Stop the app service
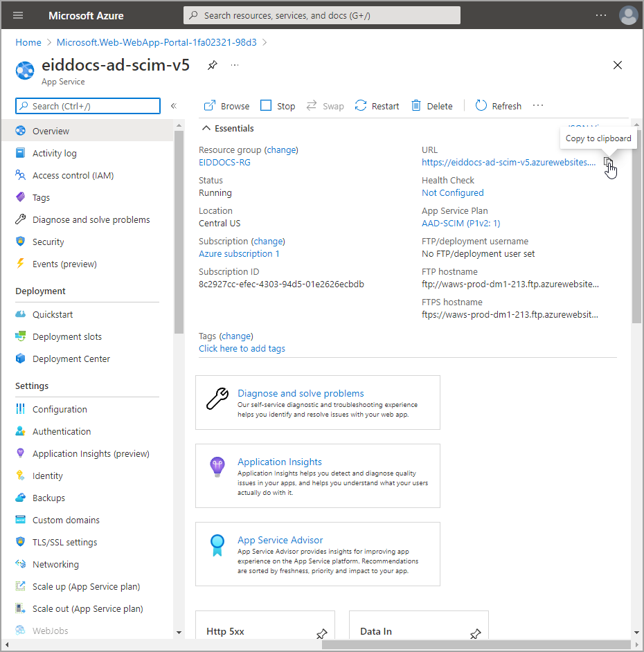Screen dimensions: 644x652 278,106
